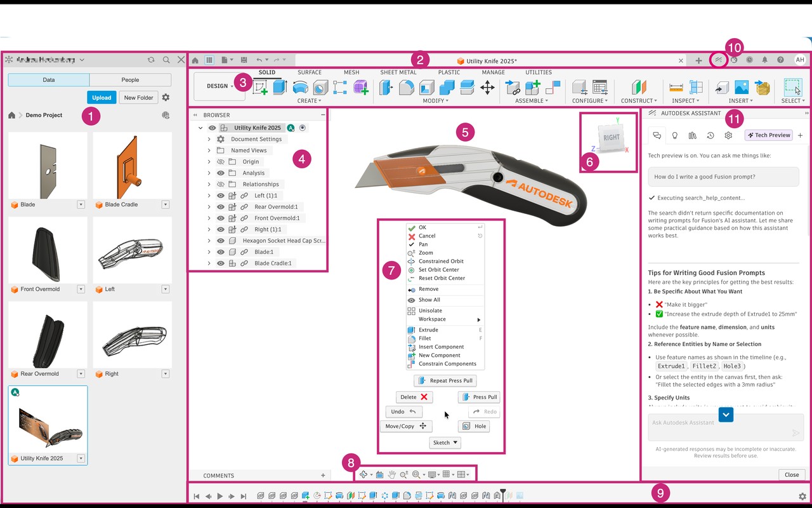The height and width of the screenshot is (508, 812).
Task: Open the lightbulb tab in Autodesk Assistant
Action: click(x=675, y=135)
